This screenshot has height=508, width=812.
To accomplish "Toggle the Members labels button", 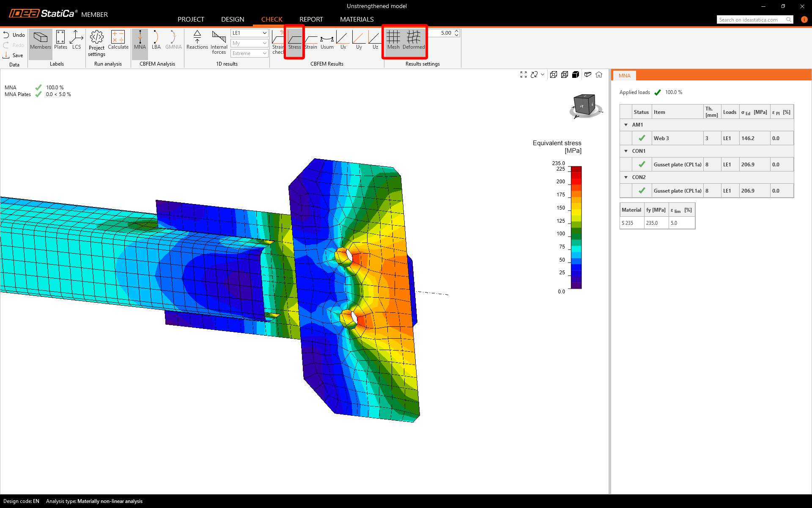I will point(41,40).
